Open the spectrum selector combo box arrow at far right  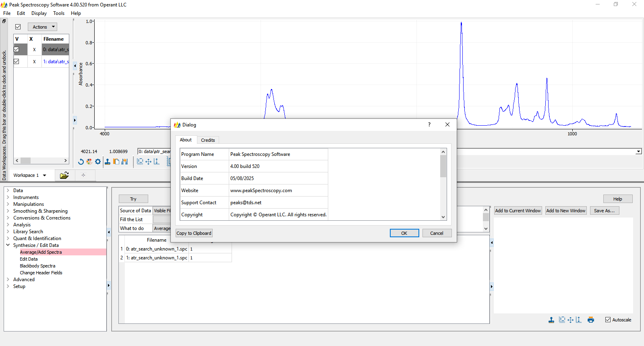point(638,151)
